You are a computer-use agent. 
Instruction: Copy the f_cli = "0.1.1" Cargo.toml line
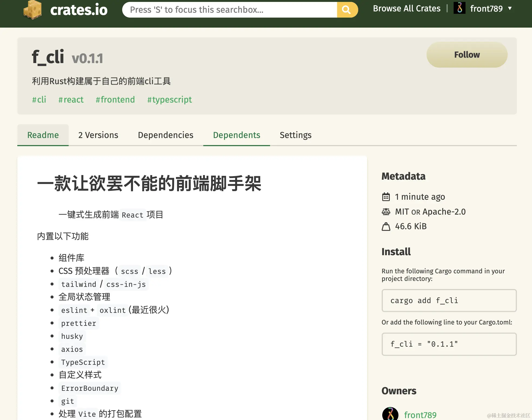(x=449, y=344)
